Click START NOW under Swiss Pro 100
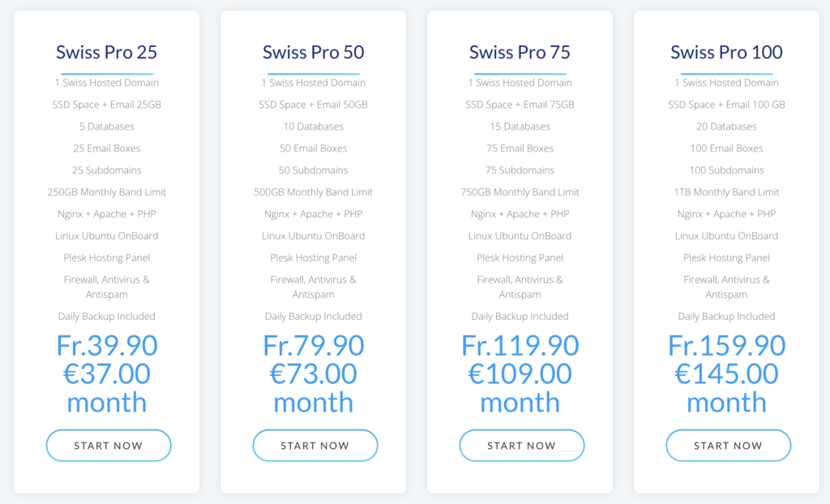Image resolution: width=830 pixels, height=504 pixels. click(x=729, y=445)
